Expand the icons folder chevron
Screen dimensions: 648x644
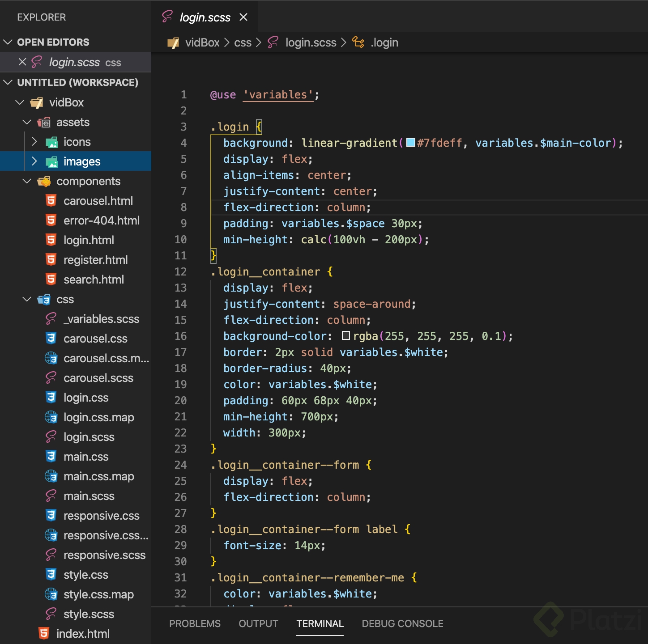(x=34, y=142)
